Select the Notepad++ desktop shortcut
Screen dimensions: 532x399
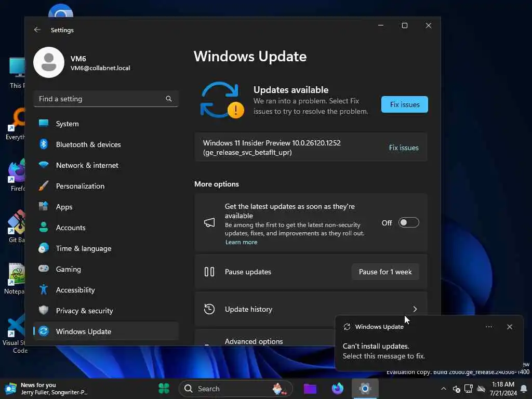(x=15, y=278)
